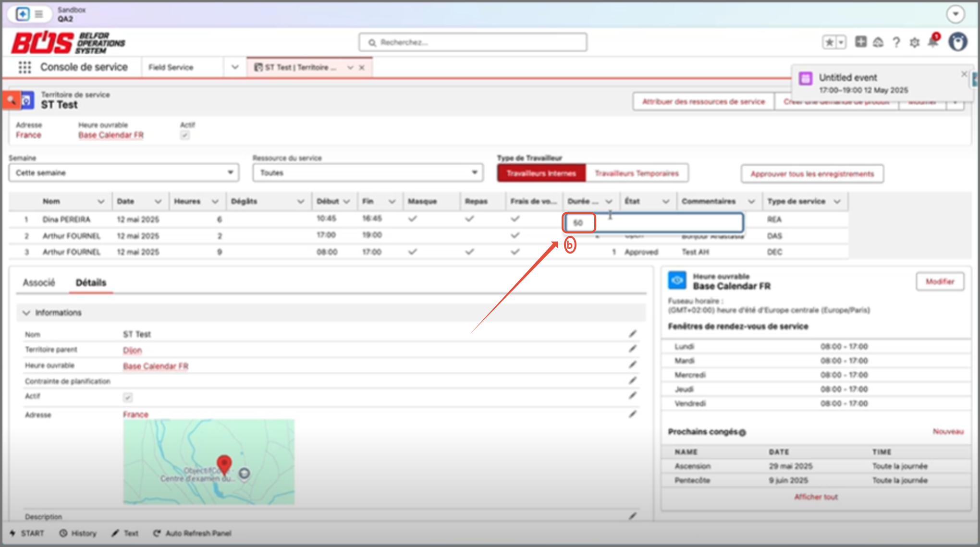Edit Contrainte de planification pencil icon

click(x=633, y=380)
